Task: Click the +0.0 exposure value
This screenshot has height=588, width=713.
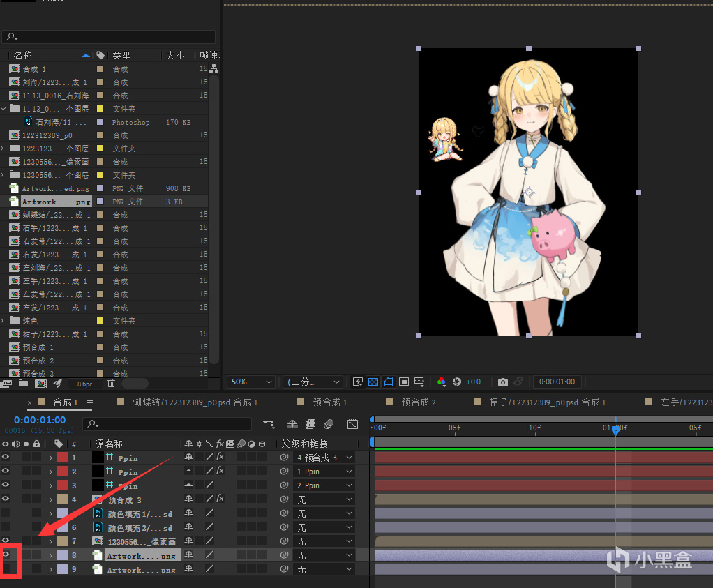Action: 473,382
